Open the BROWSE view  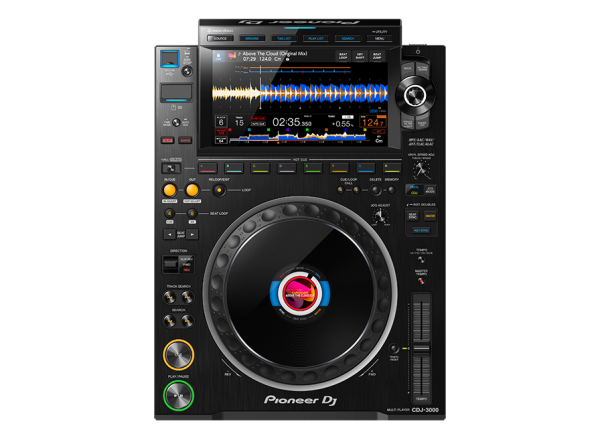(252, 38)
